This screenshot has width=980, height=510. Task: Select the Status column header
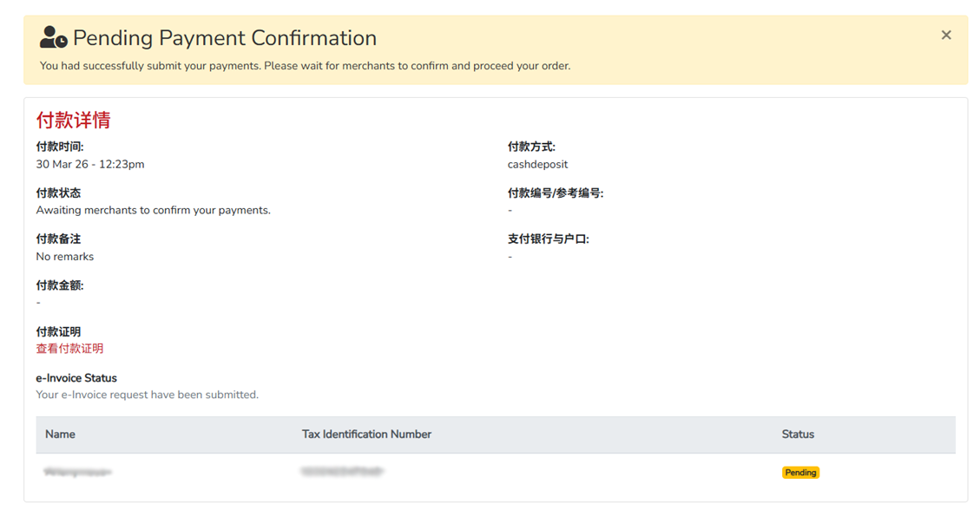click(x=798, y=434)
